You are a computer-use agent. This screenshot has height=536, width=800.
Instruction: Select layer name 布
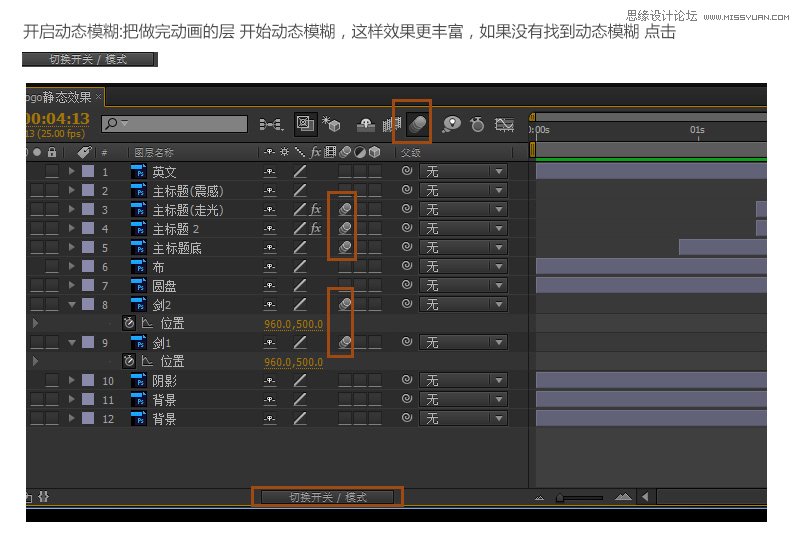(158, 267)
